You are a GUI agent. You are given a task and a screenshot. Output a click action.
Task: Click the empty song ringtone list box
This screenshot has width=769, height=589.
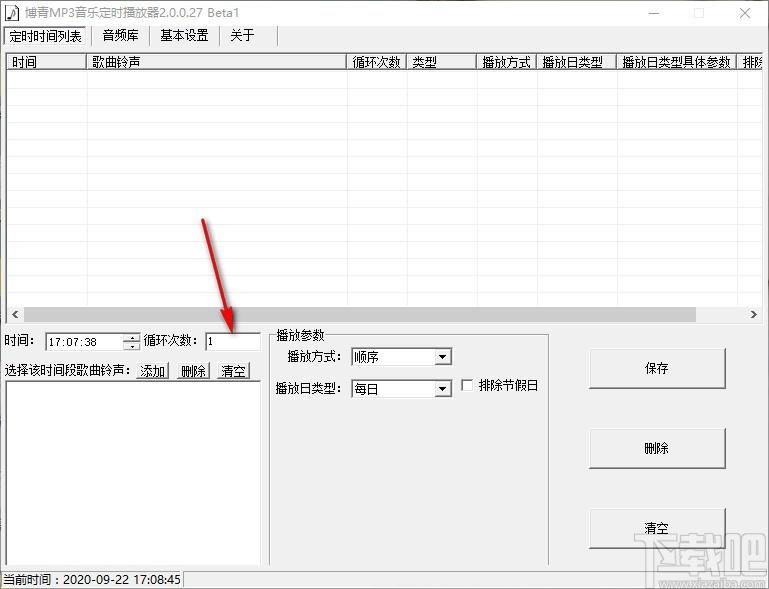(133, 473)
